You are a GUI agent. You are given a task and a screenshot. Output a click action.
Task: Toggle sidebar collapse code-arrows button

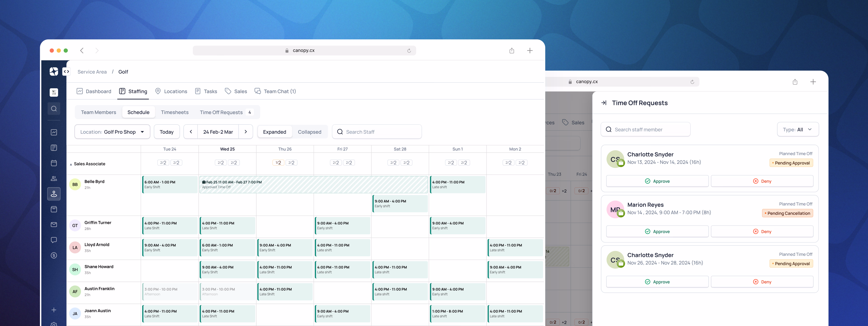pyautogui.click(x=66, y=72)
